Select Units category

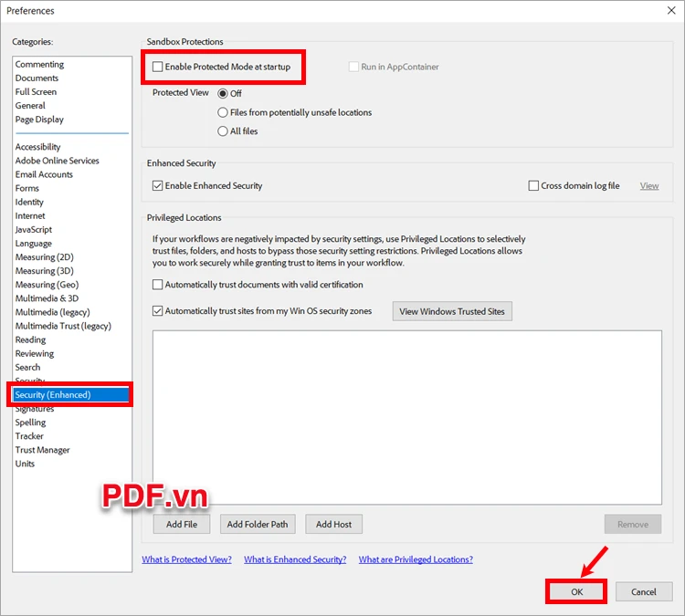coord(25,464)
